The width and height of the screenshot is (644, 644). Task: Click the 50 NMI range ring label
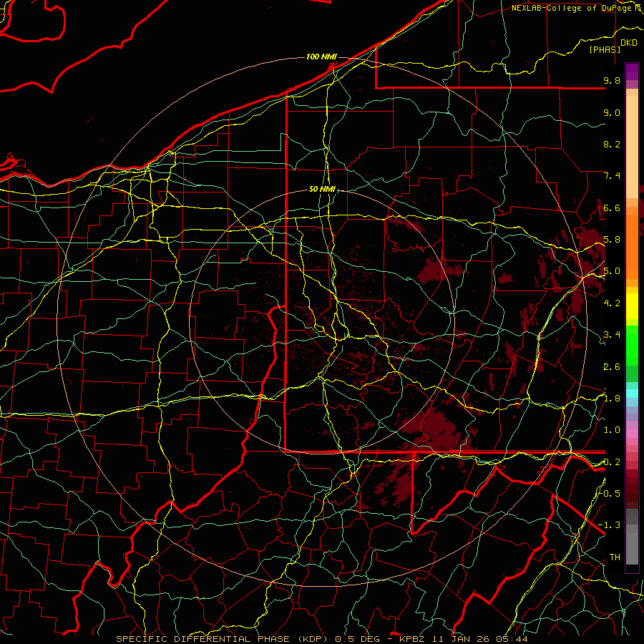click(323, 190)
